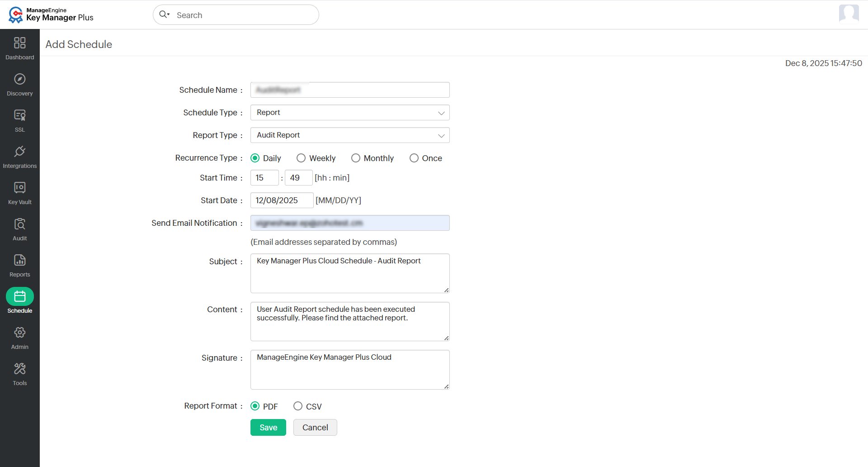This screenshot has width=868, height=467.
Task: Click the Content text area
Action: (350, 322)
